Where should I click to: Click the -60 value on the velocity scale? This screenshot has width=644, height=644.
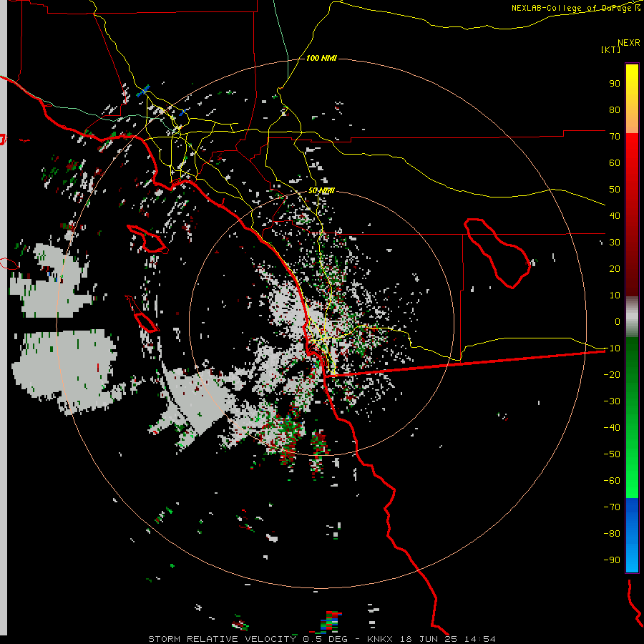pyautogui.click(x=612, y=481)
